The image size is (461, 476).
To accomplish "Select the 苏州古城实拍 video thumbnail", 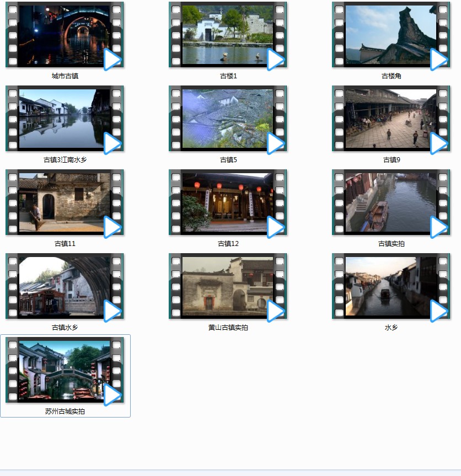I will click(x=65, y=370).
